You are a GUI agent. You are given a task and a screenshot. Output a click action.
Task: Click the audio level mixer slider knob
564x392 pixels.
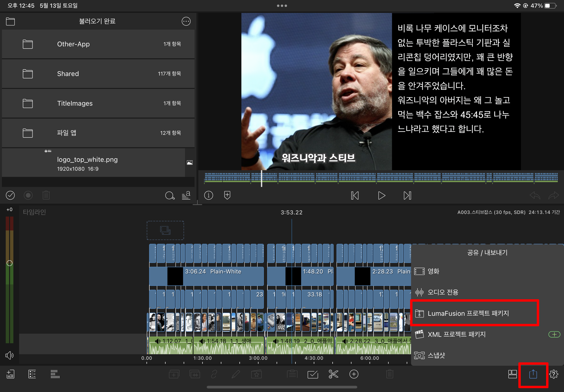[x=9, y=263]
